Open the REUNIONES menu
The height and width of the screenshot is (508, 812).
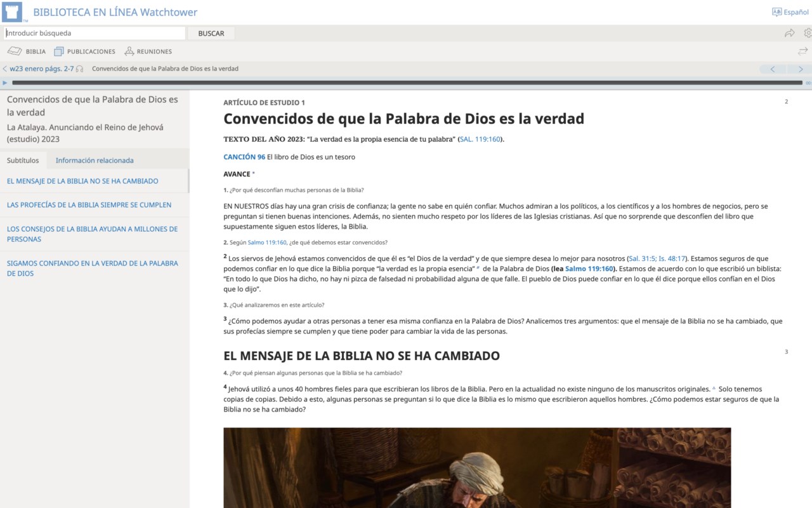pyautogui.click(x=148, y=51)
